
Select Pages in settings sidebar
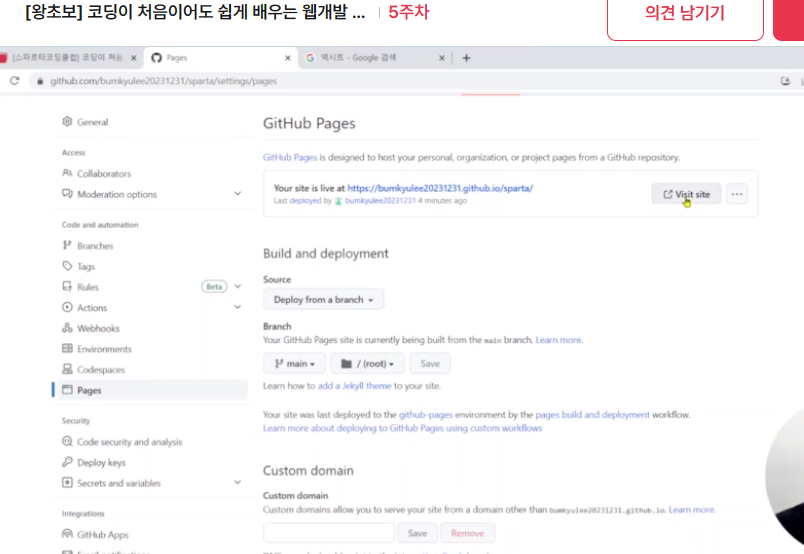150,390
